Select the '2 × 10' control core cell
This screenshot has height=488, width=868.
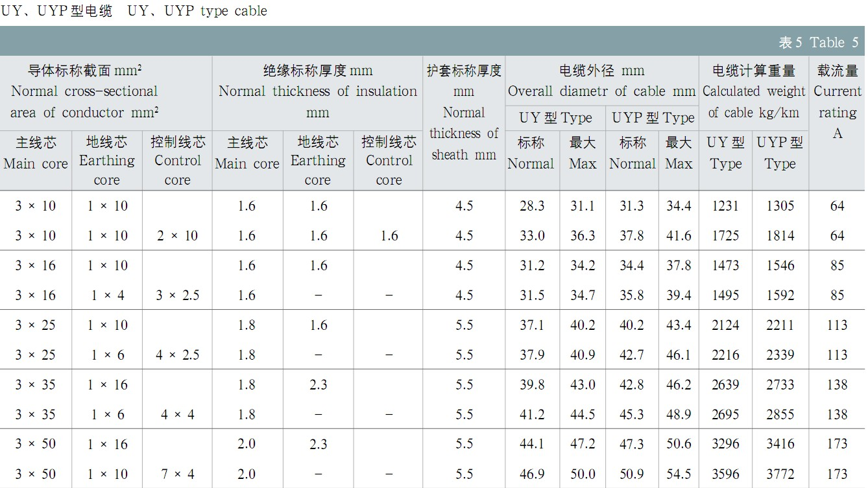tap(177, 236)
